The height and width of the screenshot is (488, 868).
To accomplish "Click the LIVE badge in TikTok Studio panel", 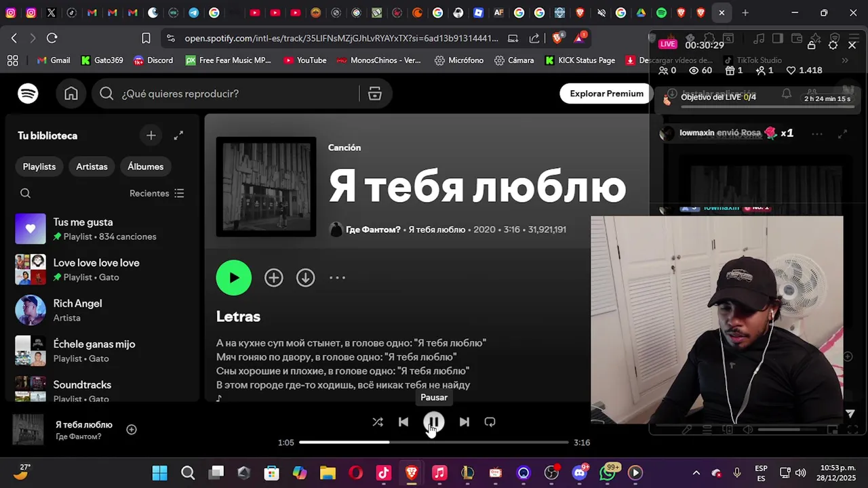I will (668, 44).
